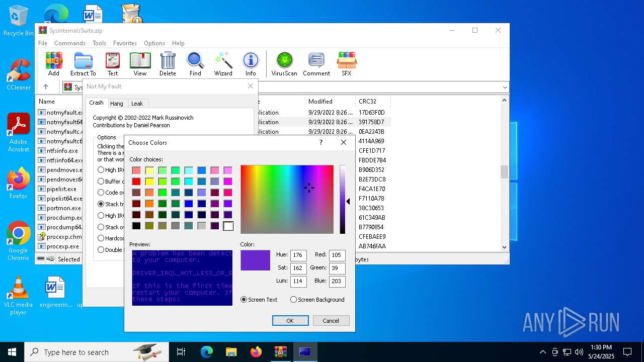Expand the WinRAR address path dropdown

[x=505, y=87]
